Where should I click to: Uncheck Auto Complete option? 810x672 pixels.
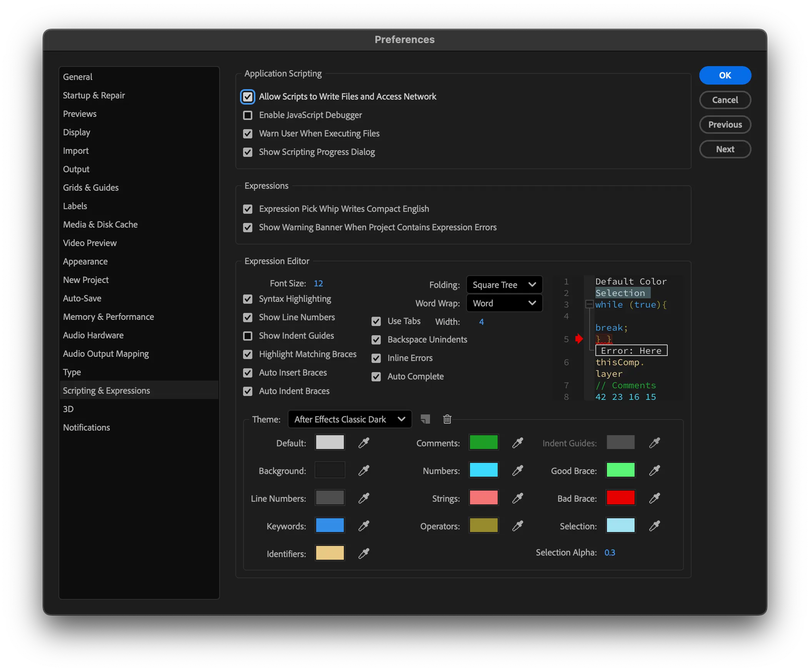point(376,377)
